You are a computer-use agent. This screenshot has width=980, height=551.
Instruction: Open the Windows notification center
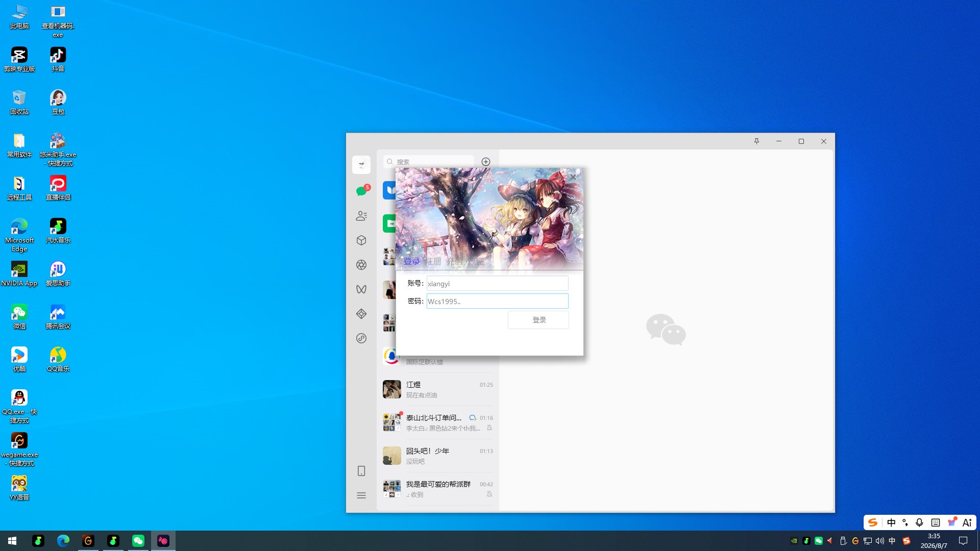click(963, 541)
